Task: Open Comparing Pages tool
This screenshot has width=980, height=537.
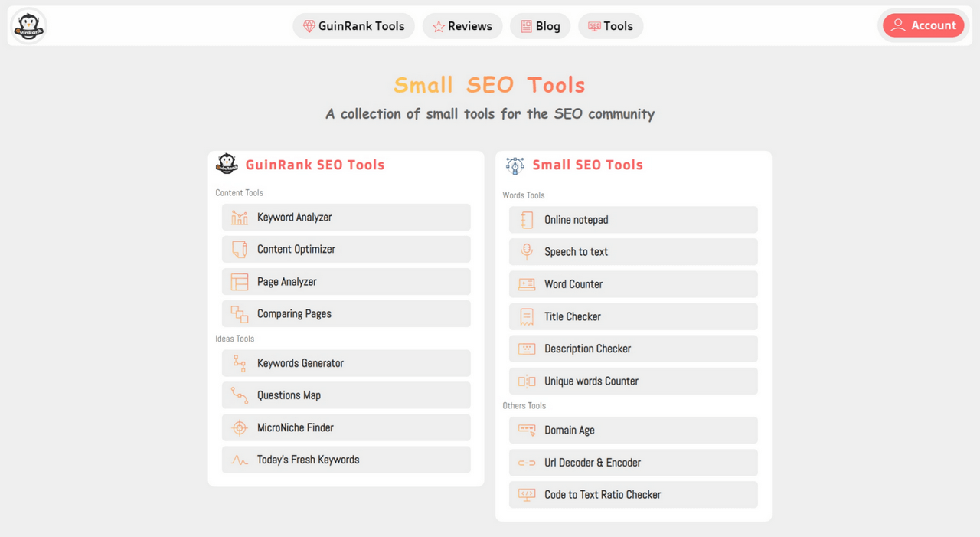Action: pos(346,314)
